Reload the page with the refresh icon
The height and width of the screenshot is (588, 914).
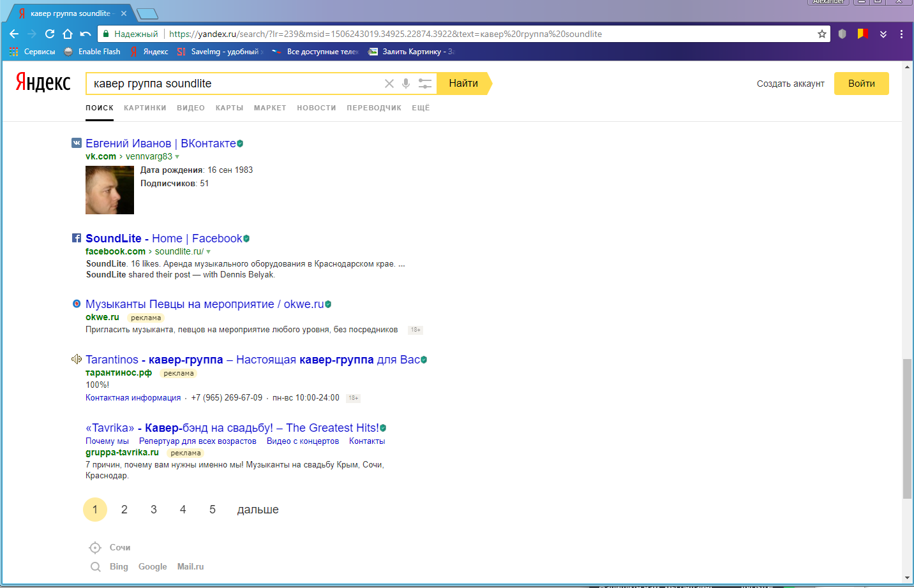click(x=50, y=34)
